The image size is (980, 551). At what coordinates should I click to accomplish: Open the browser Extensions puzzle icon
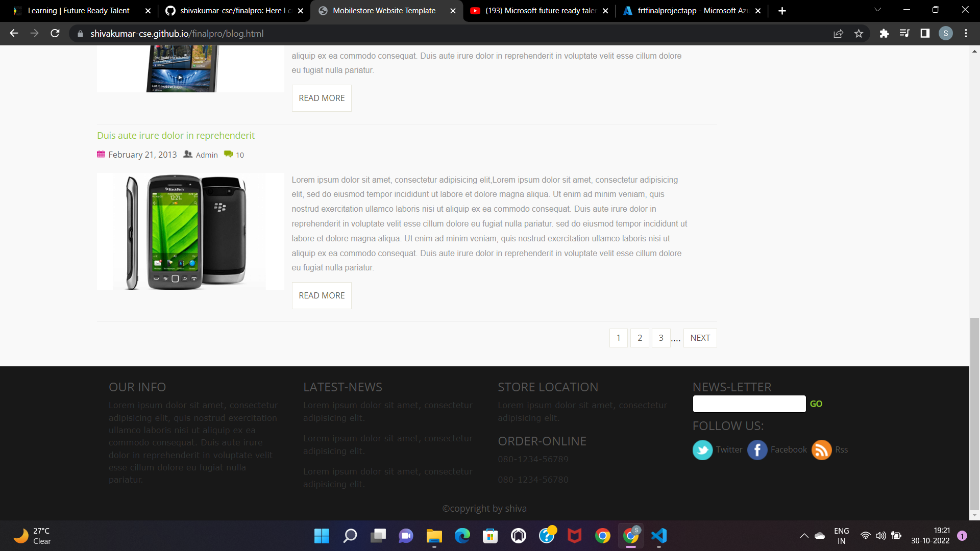click(885, 33)
